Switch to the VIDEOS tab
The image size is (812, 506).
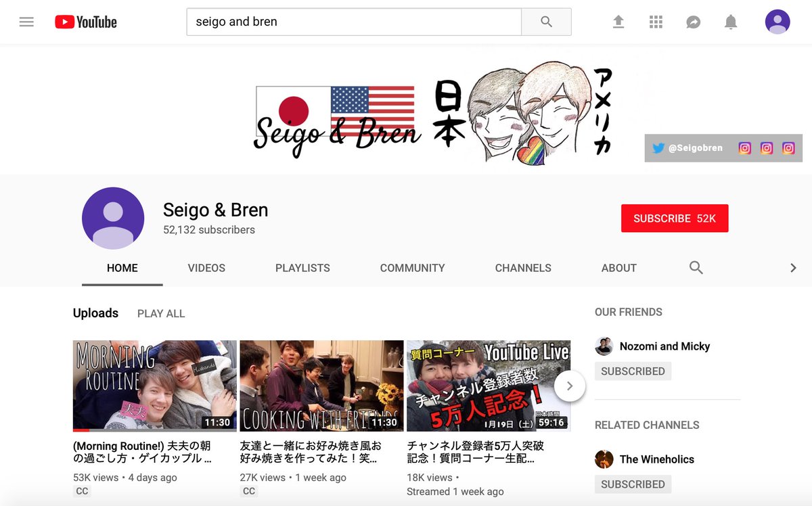point(206,268)
